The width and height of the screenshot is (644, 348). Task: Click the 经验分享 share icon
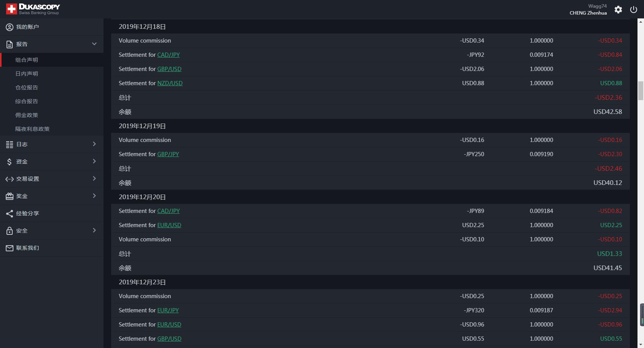click(x=10, y=213)
